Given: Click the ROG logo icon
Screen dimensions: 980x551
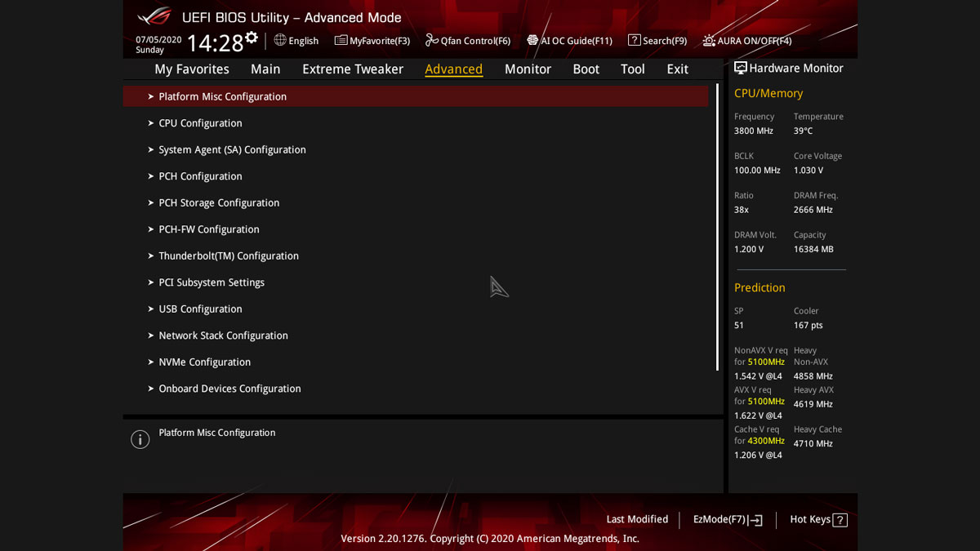Looking at the screenshot, I should tap(154, 16).
